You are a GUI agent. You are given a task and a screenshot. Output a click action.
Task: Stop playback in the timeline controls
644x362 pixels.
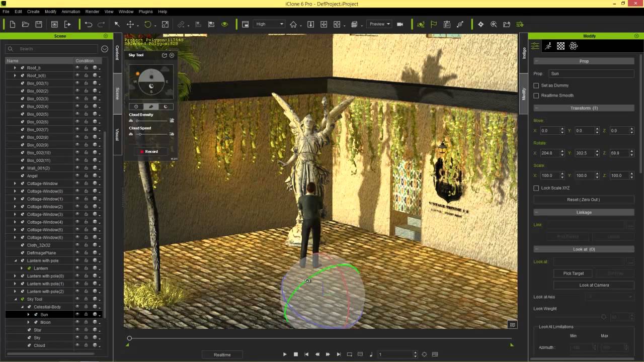click(296, 354)
